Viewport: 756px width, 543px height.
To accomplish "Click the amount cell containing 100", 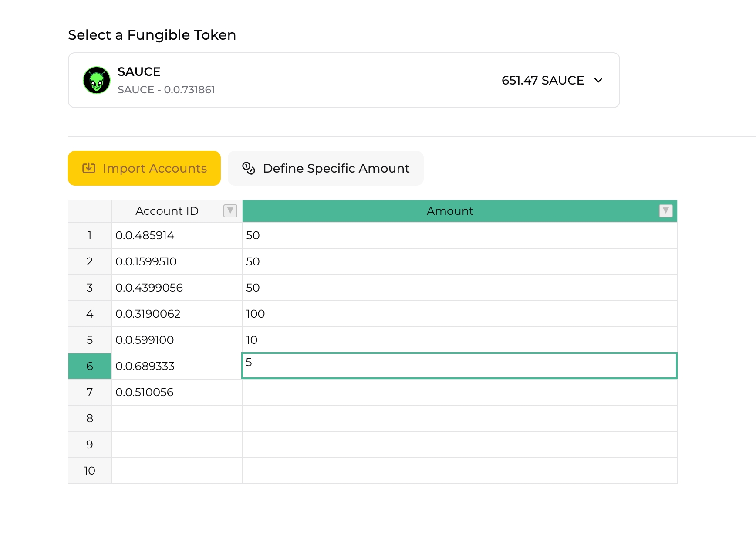I will pyautogui.click(x=459, y=314).
